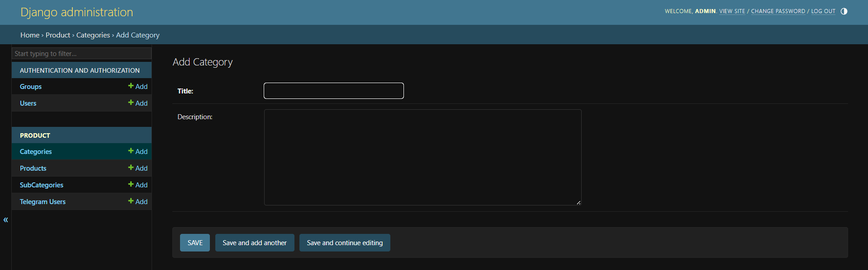Screen dimensions: 868x270
Task: Open the Groups list in the sidebar
Action: [31, 87]
